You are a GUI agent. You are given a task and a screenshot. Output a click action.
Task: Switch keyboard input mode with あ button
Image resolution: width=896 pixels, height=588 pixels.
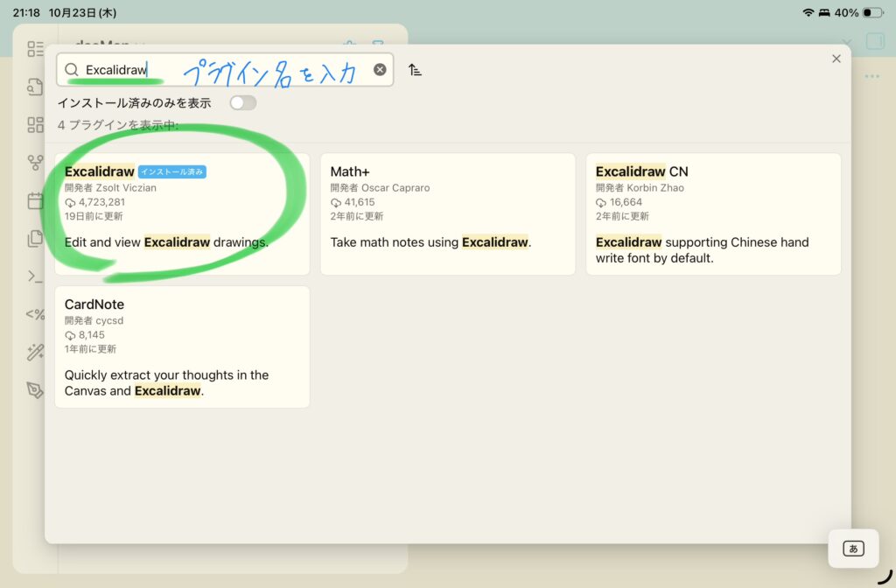tap(853, 549)
